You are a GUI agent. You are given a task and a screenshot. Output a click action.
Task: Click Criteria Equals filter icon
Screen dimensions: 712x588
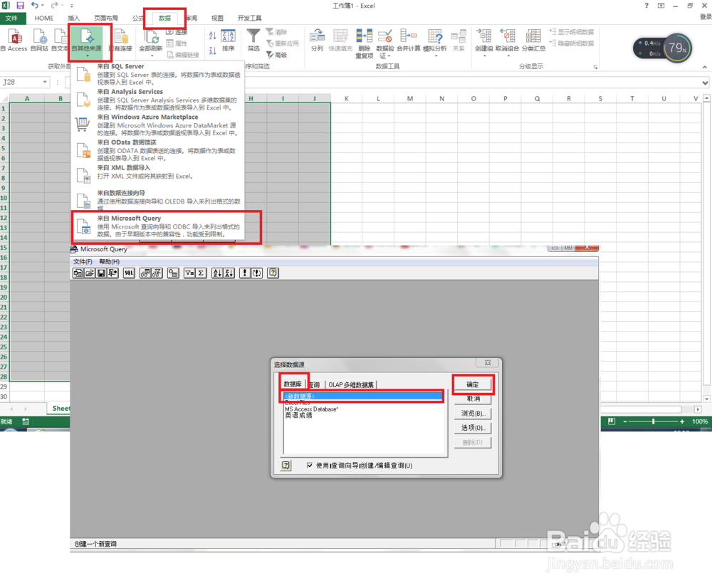[189, 273]
